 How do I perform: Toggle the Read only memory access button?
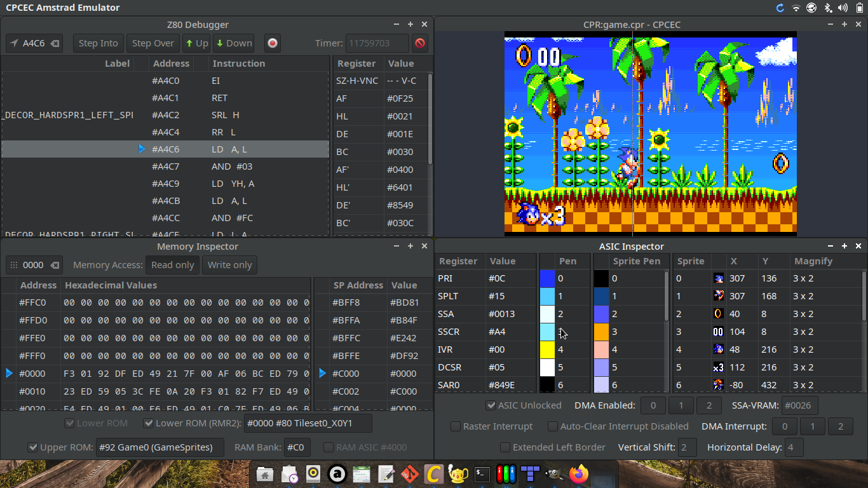[172, 265]
